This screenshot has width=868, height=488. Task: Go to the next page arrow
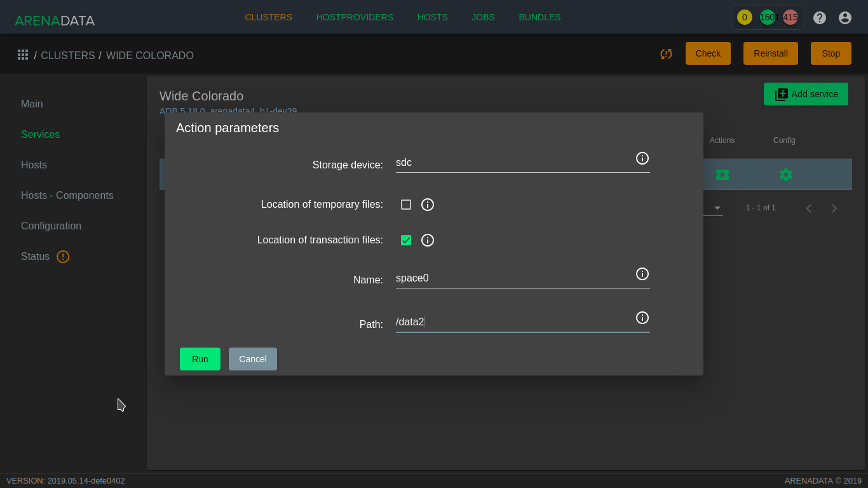click(834, 208)
